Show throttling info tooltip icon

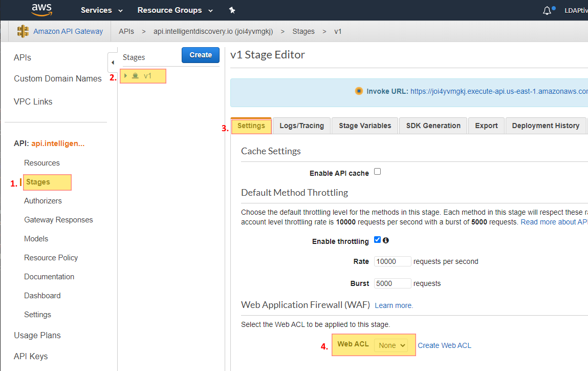coord(385,240)
